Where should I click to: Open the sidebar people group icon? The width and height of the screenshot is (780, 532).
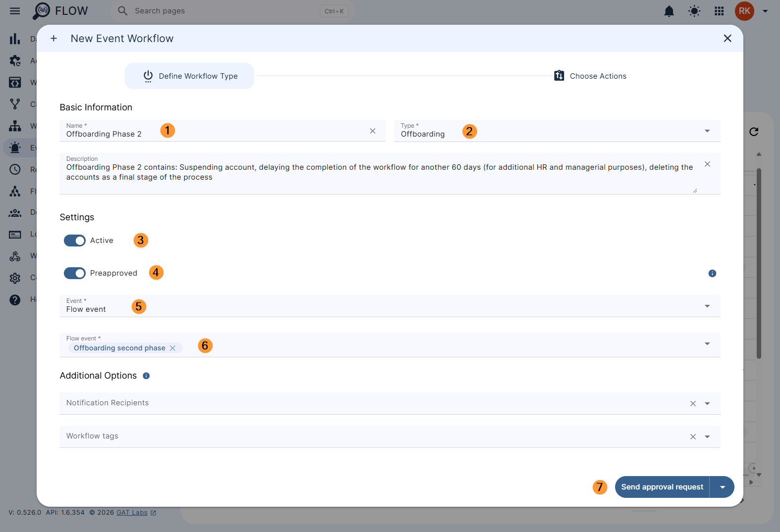15,213
